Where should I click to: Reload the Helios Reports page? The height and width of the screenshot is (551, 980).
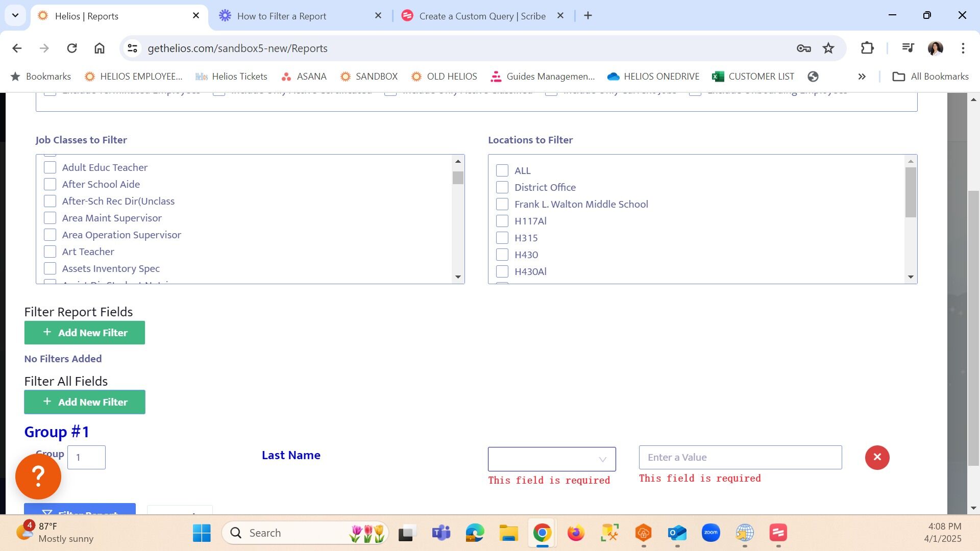(x=72, y=48)
